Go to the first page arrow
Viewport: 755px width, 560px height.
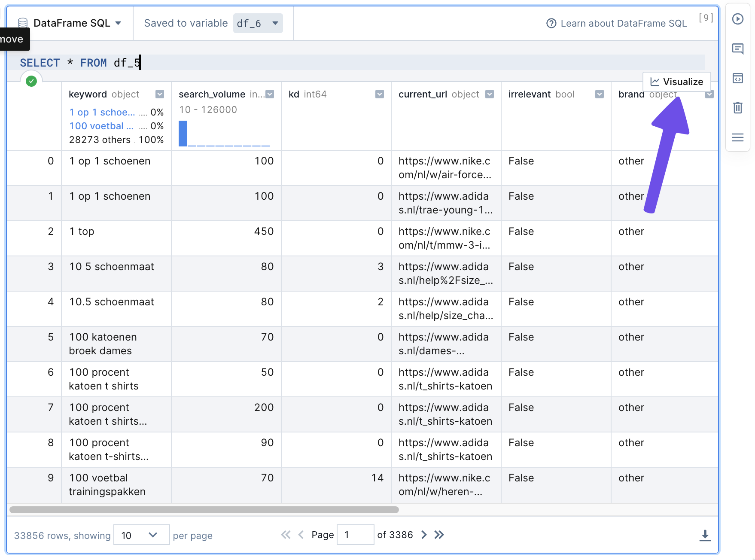pos(286,535)
